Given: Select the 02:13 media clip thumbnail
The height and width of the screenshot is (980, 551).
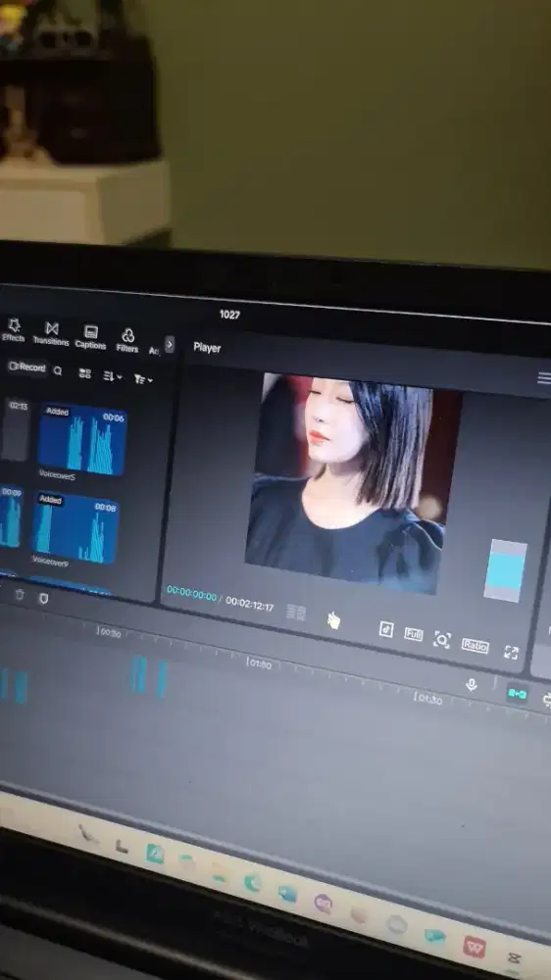Looking at the screenshot, I should (15, 430).
